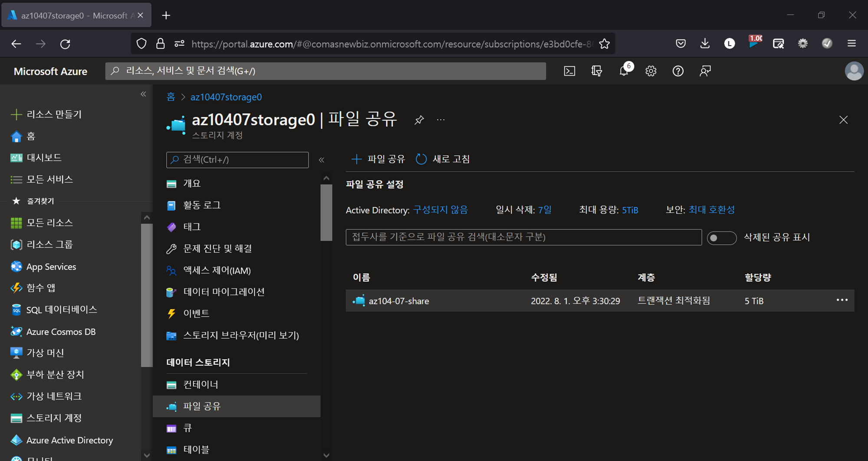Open 함수 앱

pyautogui.click(x=33, y=288)
